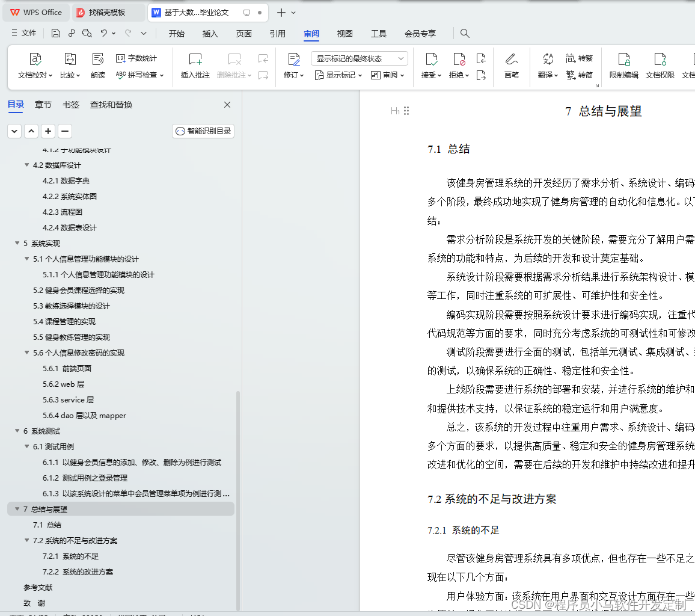
Task: Open the 会员专享 ribbon tab
Action: pyautogui.click(x=420, y=34)
